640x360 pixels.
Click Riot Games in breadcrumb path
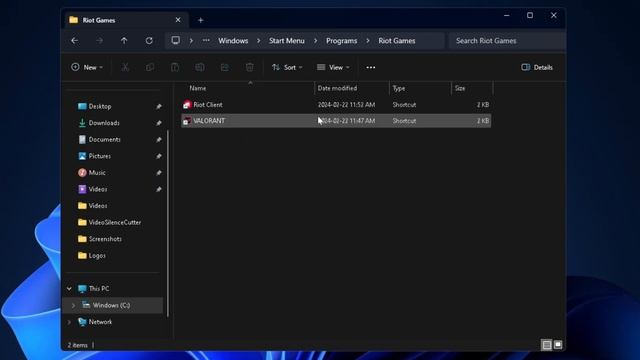click(x=397, y=41)
